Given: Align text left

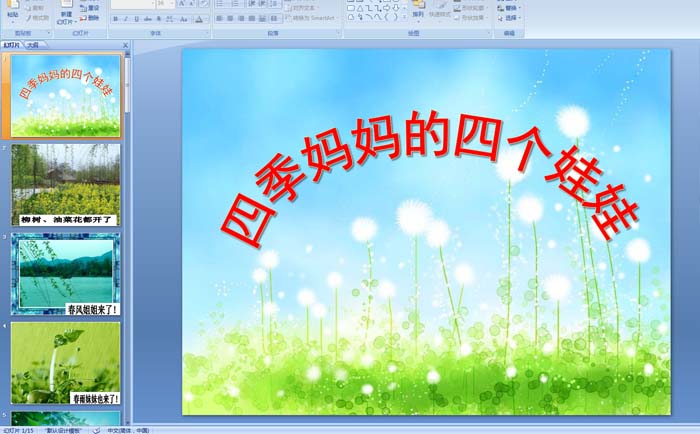Looking at the screenshot, I should pyautogui.click(x=219, y=18).
